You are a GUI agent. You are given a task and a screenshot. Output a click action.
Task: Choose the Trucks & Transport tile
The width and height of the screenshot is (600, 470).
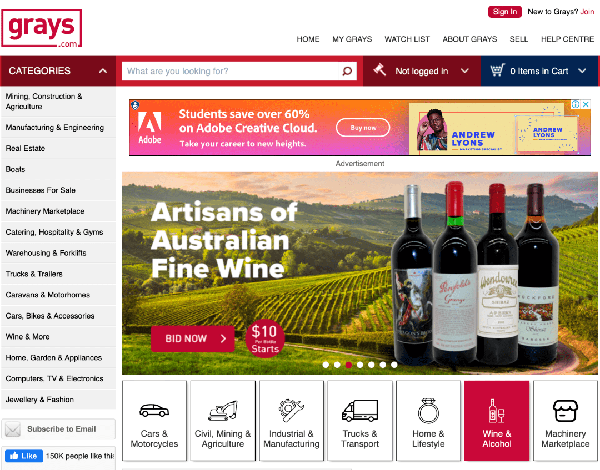[x=360, y=421]
